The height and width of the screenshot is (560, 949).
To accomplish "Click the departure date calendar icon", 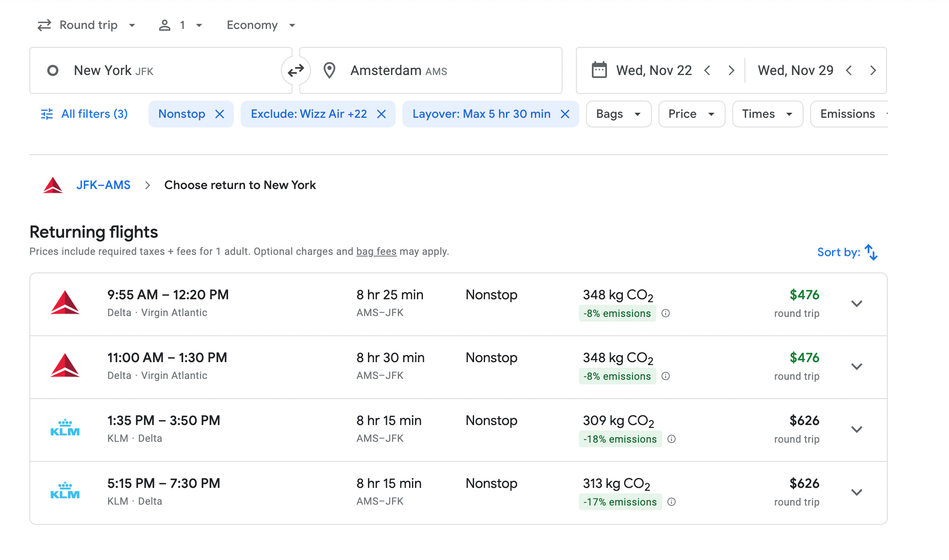I will [x=599, y=70].
